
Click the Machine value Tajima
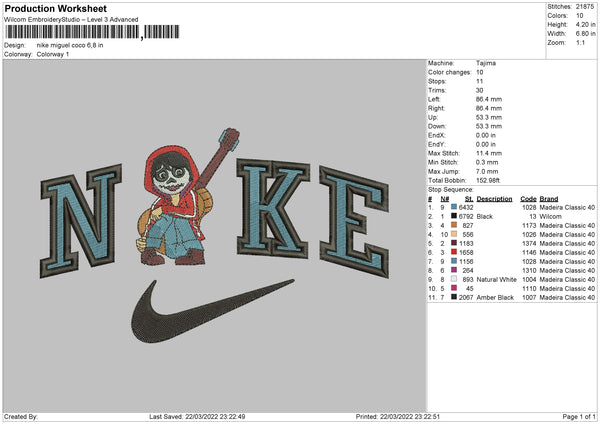486,63
